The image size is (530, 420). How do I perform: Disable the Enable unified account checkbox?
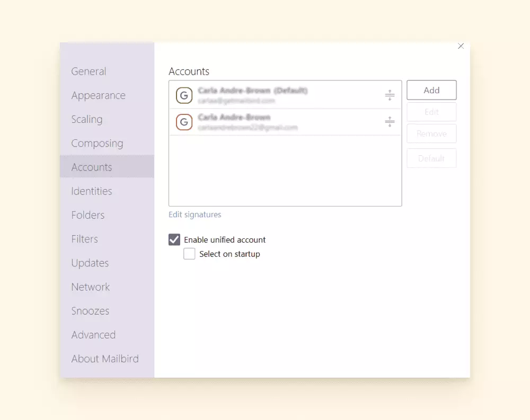pos(174,239)
